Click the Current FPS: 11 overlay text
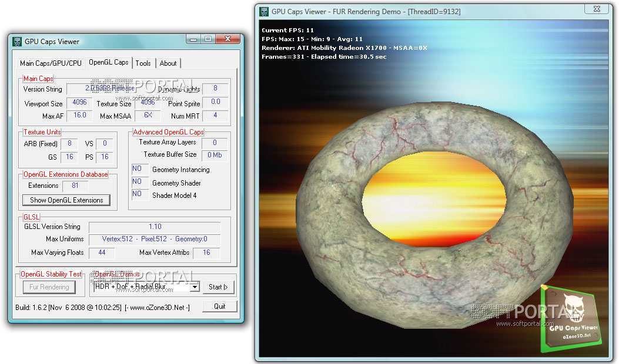619x364 pixels. coord(288,31)
